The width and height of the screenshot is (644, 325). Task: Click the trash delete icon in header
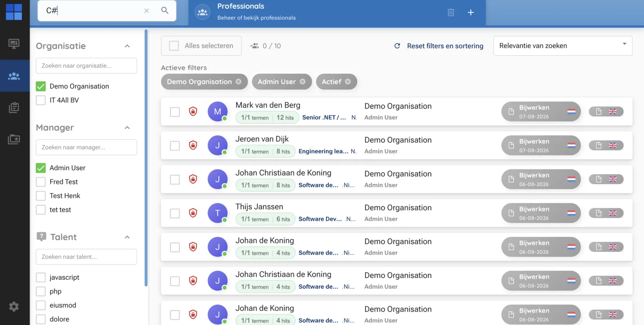(x=451, y=12)
